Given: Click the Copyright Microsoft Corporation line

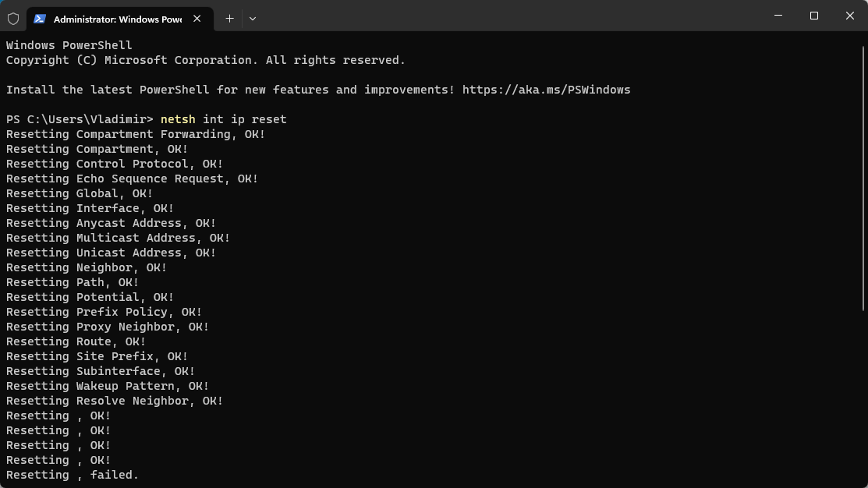Looking at the screenshot, I should 206,60.
